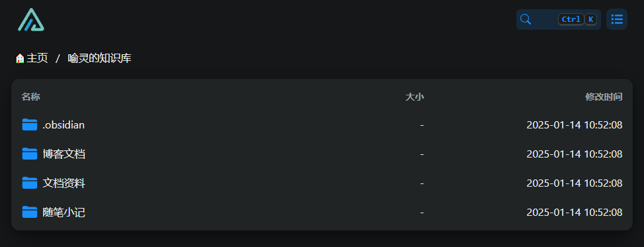Go to 主页 breadcrumb link
The height and width of the screenshot is (247, 644).
[37, 58]
